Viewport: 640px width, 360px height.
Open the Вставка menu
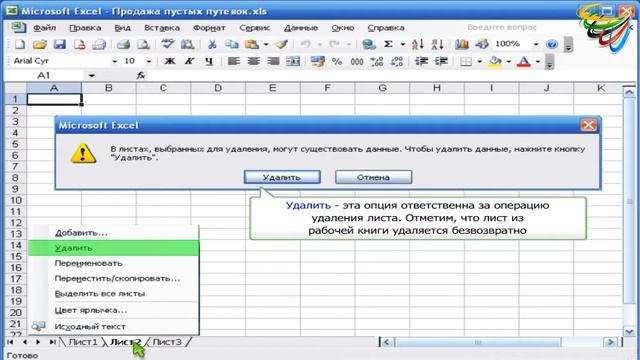(162, 28)
